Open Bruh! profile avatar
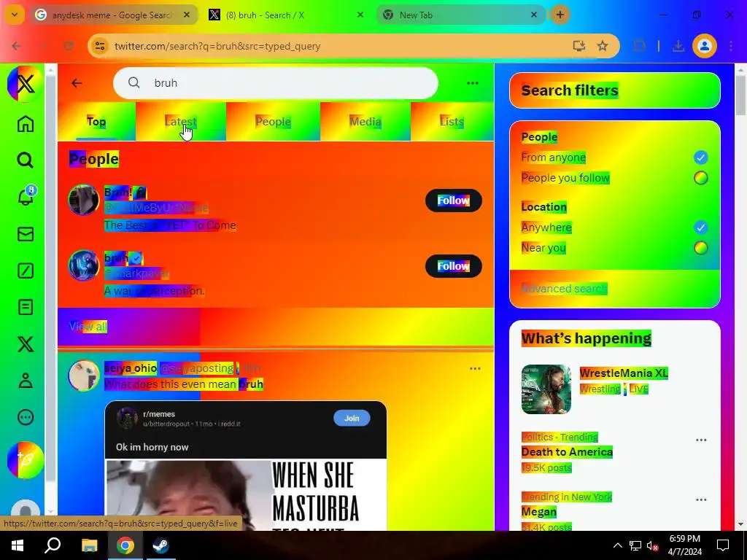 [x=83, y=200]
